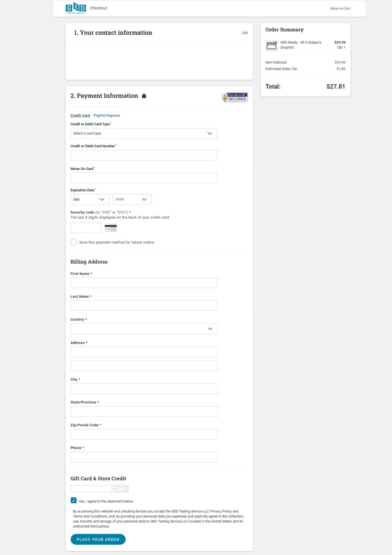Viewport: 392px width, 555px height.
Task: Expand the expiration year dropdown
Action: [132, 199]
